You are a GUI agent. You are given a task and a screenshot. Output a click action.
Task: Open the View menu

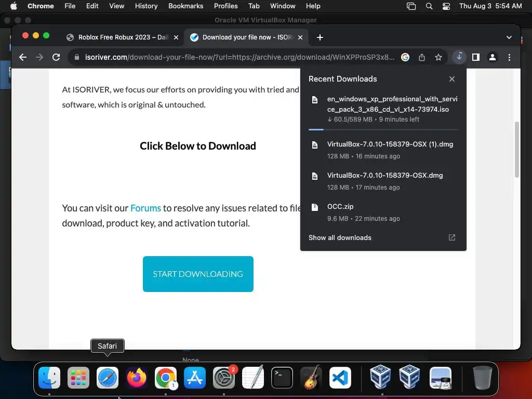117,6
